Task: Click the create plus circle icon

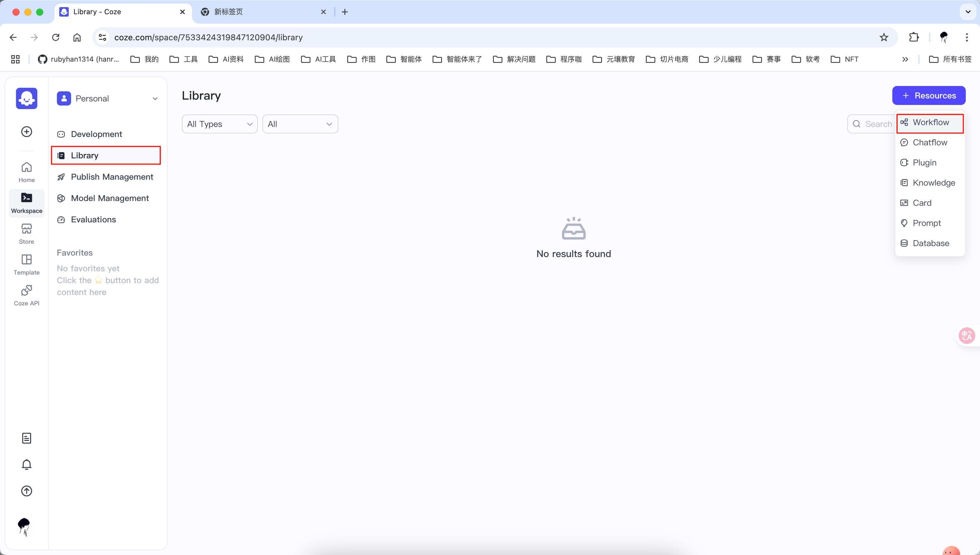Action: tap(26, 132)
